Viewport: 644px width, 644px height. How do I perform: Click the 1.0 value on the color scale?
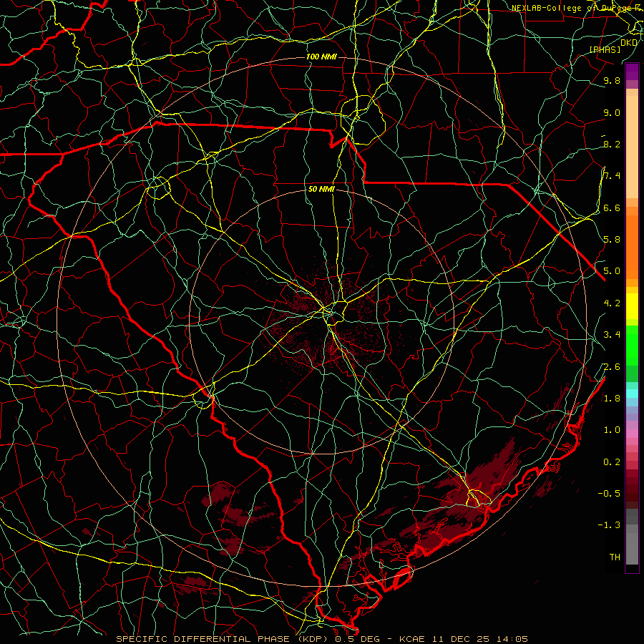coord(612,430)
